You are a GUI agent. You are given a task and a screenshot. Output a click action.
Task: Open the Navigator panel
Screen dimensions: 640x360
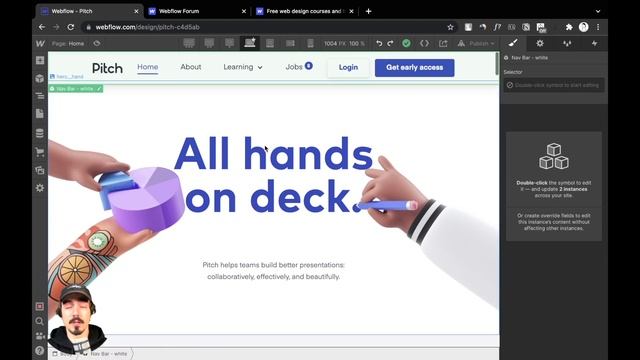tap(40, 96)
